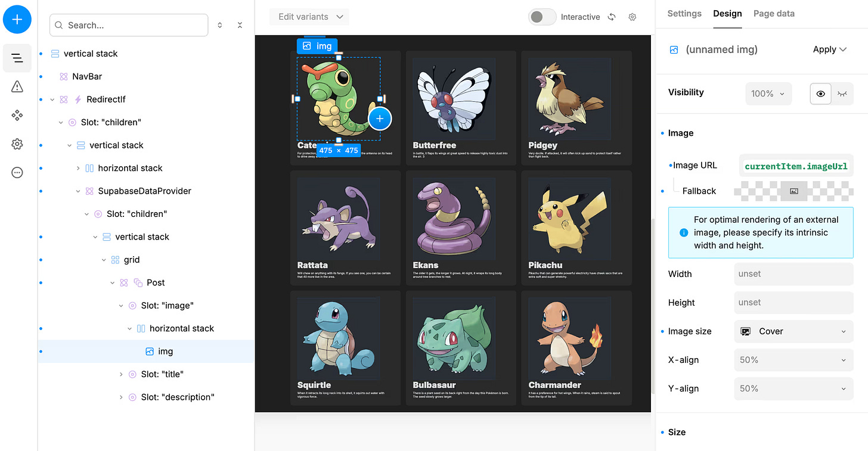Image resolution: width=868 pixels, height=451 pixels.
Task: Open the Visibility 100% dropdown
Action: tap(768, 94)
